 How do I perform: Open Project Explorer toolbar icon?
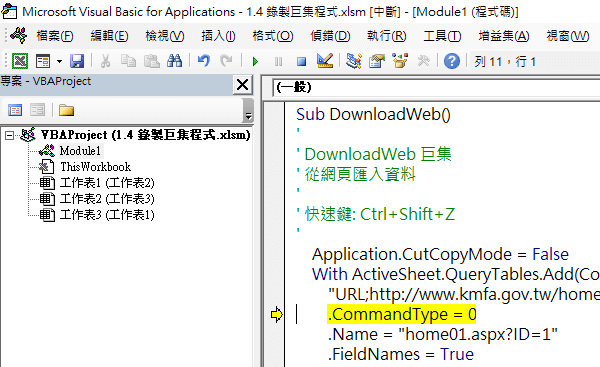pyautogui.click(x=354, y=61)
